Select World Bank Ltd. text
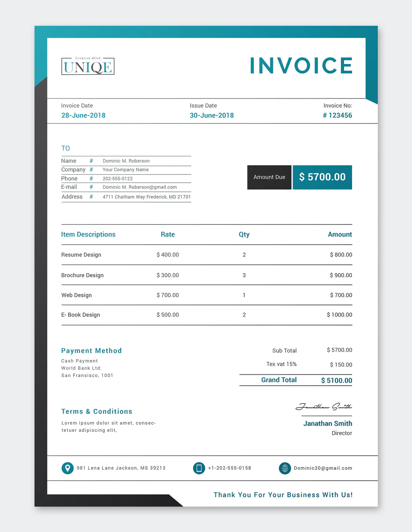 coord(82,368)
